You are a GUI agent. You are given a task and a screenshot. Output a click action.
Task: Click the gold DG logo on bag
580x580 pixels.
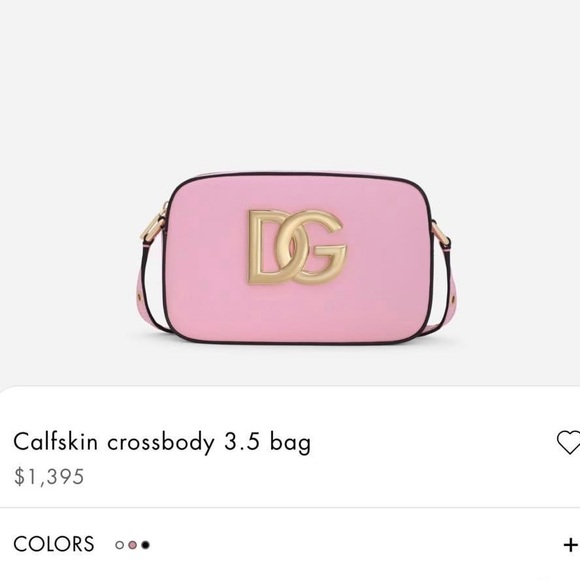tap(297, 247)
